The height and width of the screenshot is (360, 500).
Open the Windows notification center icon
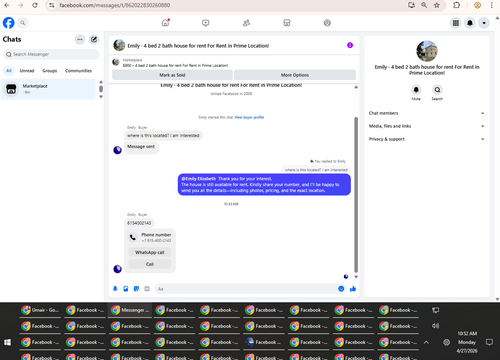tap(489, 342)
